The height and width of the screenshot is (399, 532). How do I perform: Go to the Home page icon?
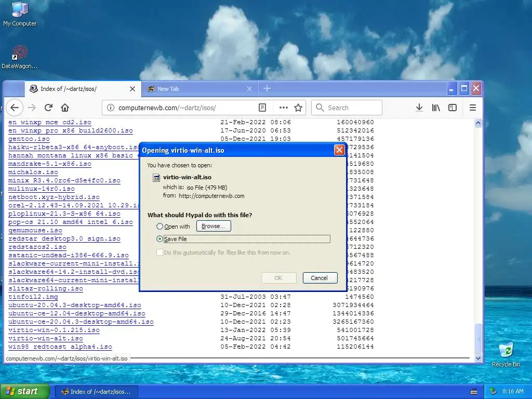65,108
